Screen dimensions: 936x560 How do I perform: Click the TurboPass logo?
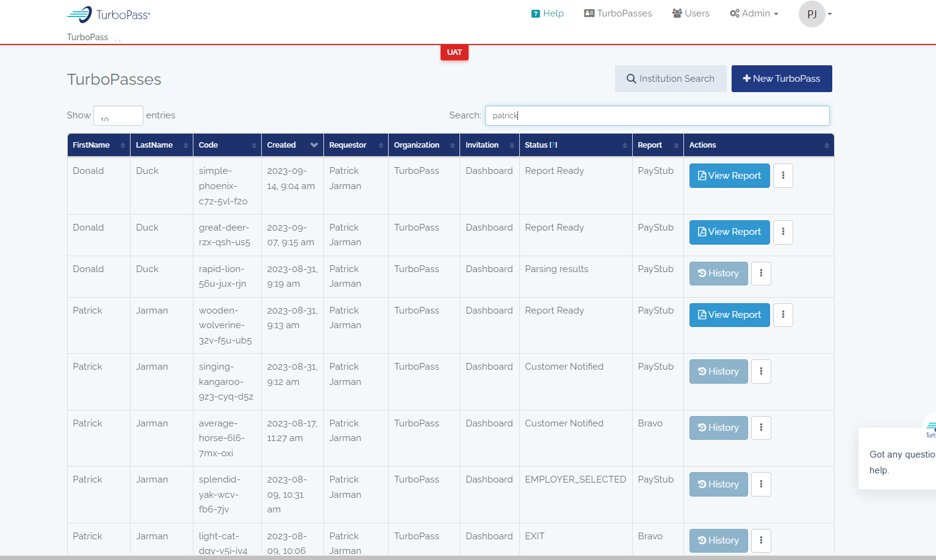click(107, 14)
